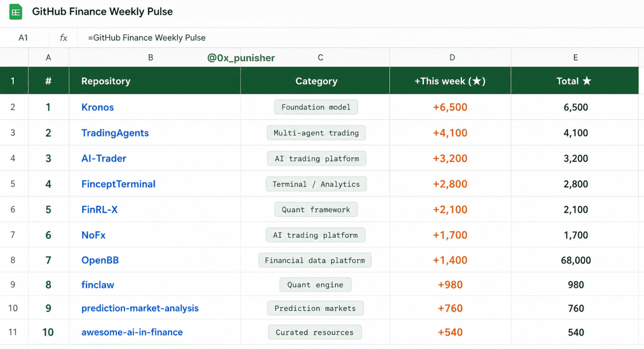Click the Category header cell
The height and width of the screenshot is (349, 644).
point(316,81)
